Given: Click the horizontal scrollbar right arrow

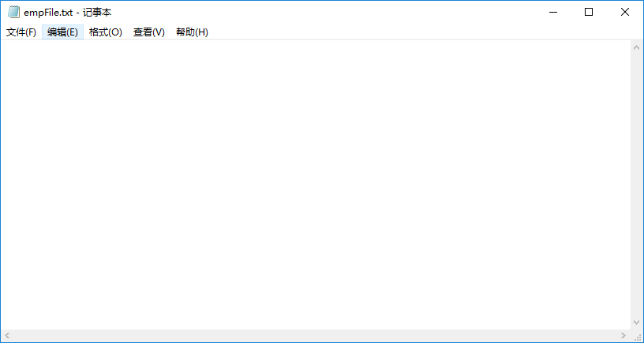Looking at the screenshot, I should 623,336.
